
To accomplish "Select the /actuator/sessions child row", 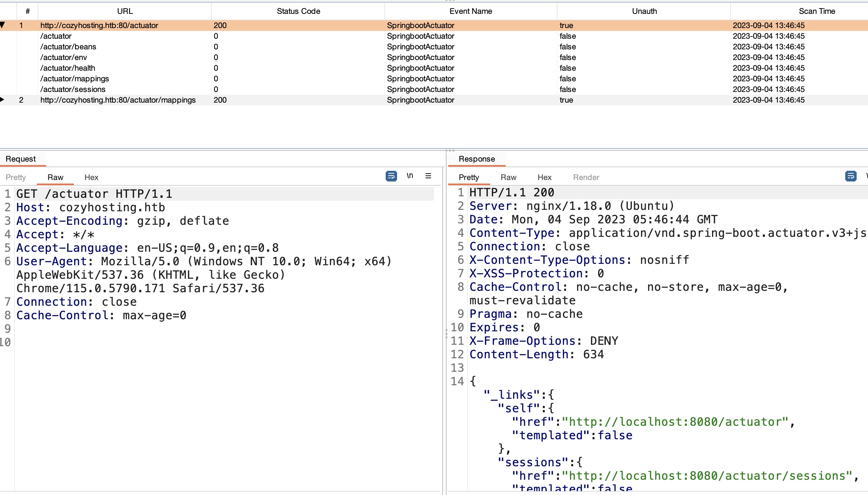I will pos(73,89).
